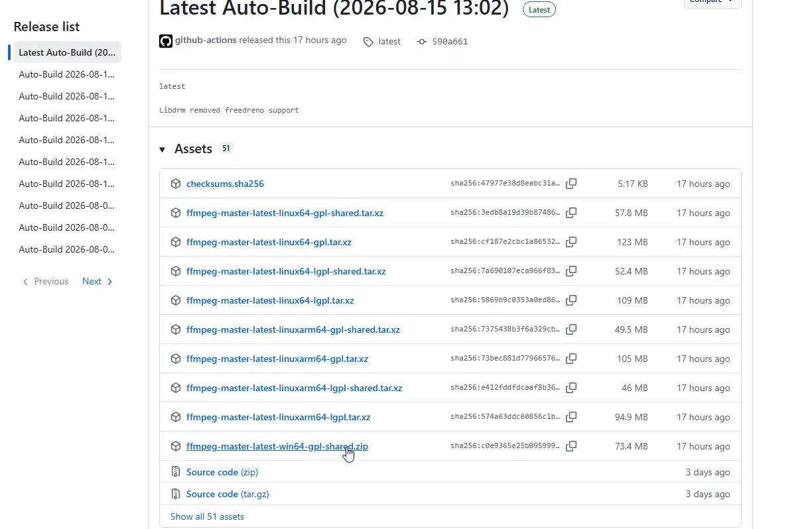Click the 73.4 MB size value

coord(631,446)
